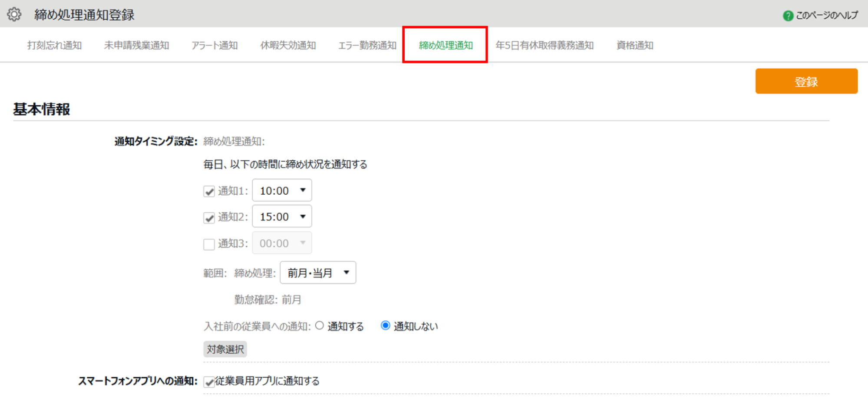Go to the 休暇失効通知 tab

pyautogui.click(x=288, y=45)
